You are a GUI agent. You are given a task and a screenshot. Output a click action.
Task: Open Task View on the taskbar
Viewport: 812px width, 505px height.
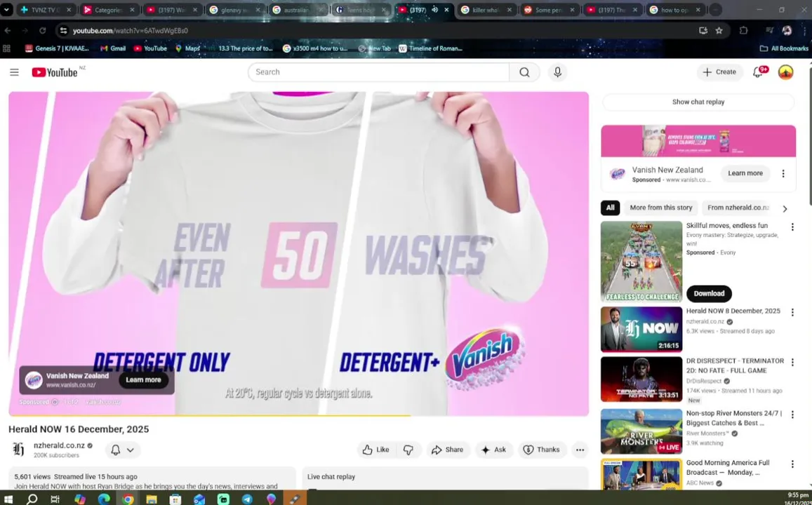(55, 499)
